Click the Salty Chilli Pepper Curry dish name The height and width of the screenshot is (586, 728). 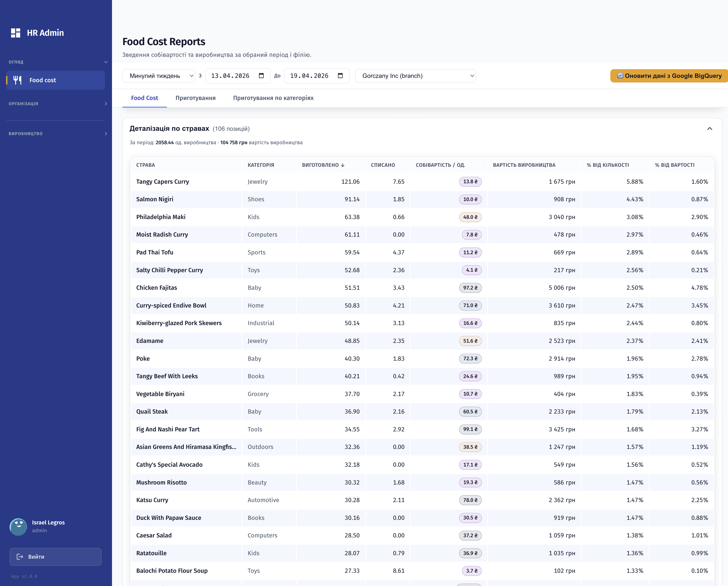pyautogui.click(x=170, y=270)
